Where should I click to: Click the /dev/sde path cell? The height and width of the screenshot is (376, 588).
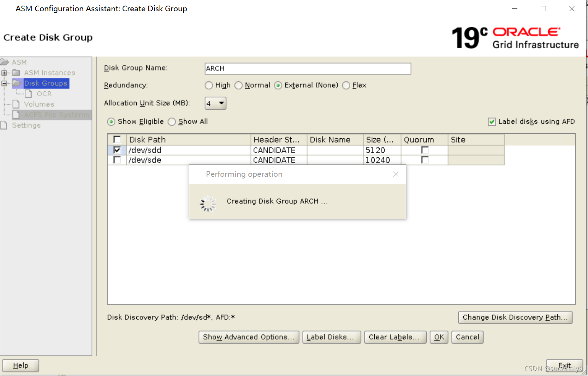click(x=189, y=160)
